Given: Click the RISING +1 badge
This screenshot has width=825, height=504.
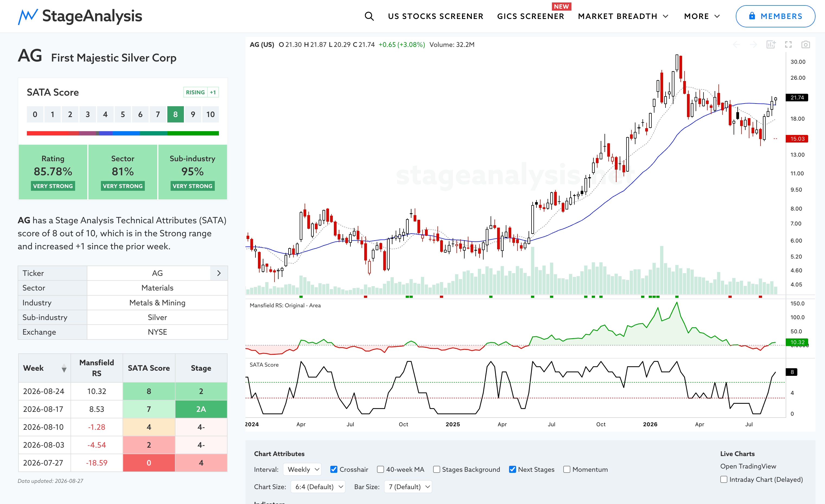Looking at the screenshot, I should tap(201, 92).
